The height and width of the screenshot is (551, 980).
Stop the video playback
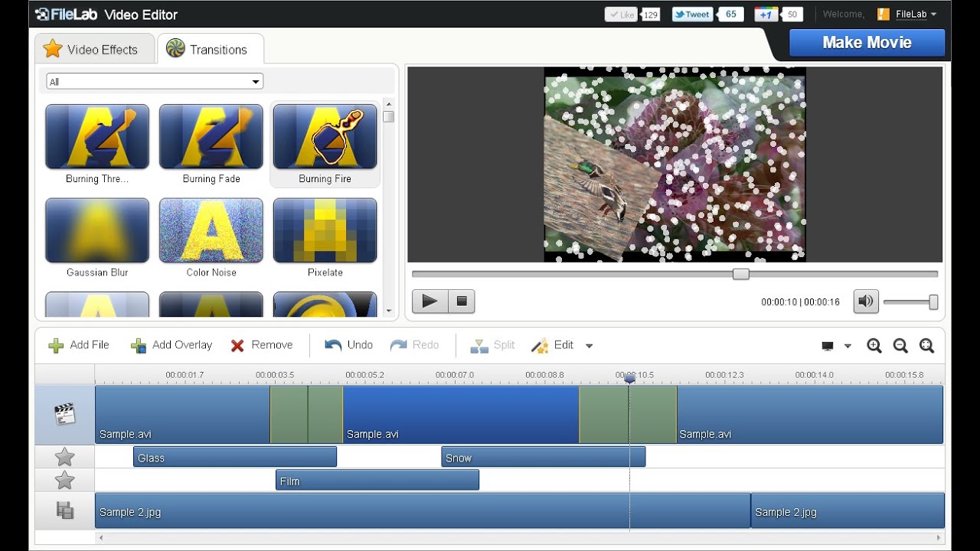coord(461,302)
